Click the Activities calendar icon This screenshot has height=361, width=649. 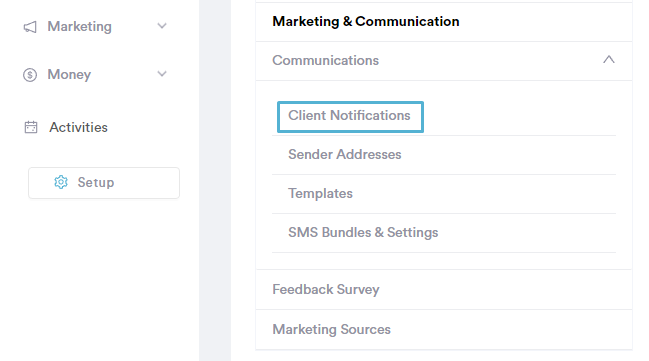pos(31,127)
